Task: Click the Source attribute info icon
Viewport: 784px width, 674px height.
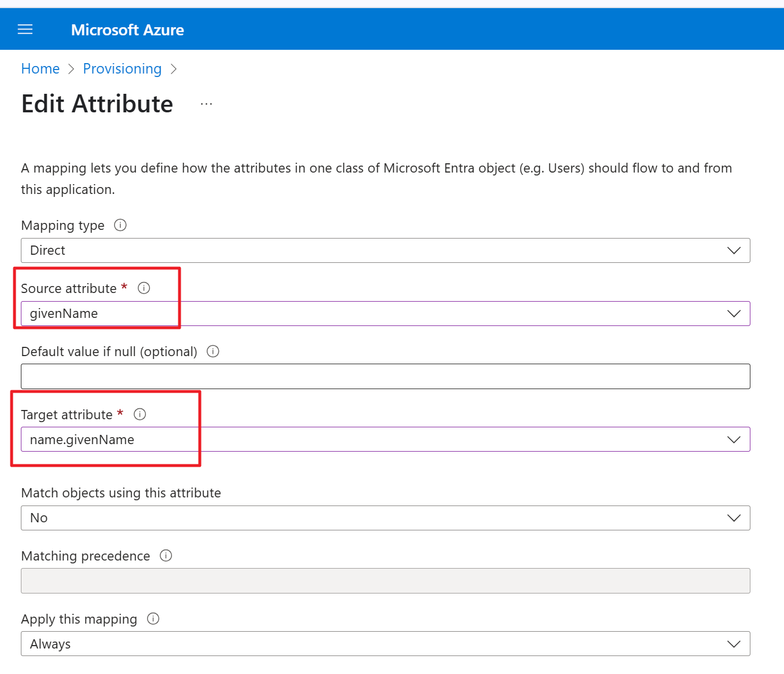Action: [x=144, y=288]
